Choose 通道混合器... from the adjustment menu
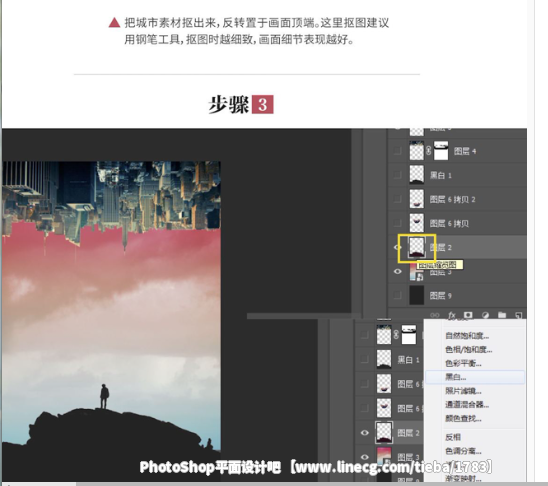 [x=467, y=405]
